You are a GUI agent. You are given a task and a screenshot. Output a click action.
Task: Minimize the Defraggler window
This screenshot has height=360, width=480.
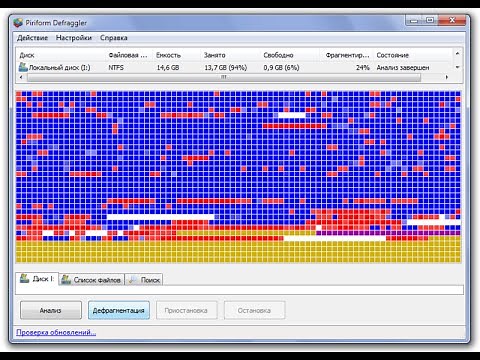click(414, 20)
